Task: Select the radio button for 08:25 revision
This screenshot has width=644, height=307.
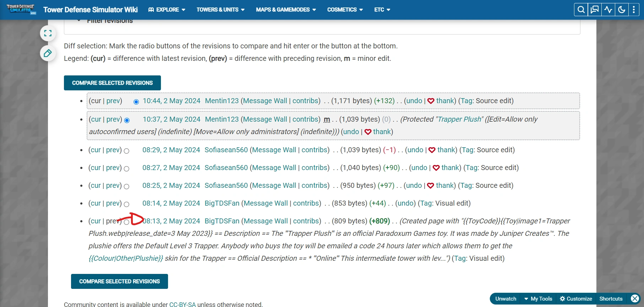Action: pyautogui.click(x=126, y=186)
